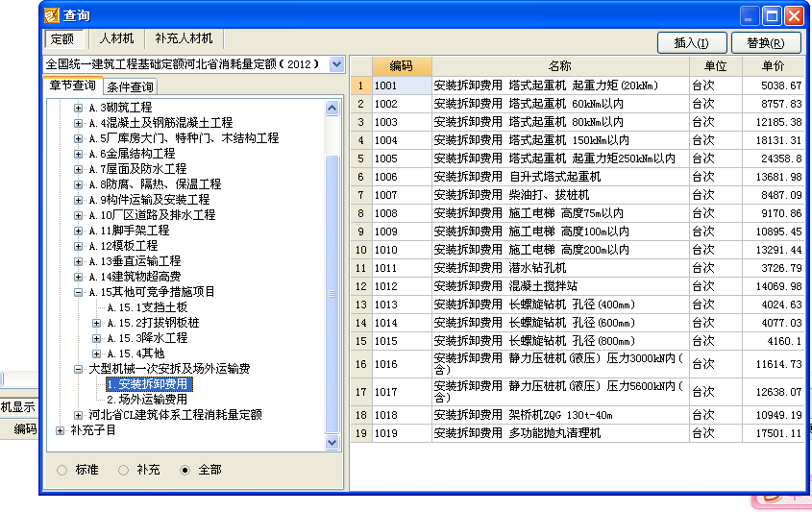Select A.9构件运输及安装工程 tree item

point(149,200)
